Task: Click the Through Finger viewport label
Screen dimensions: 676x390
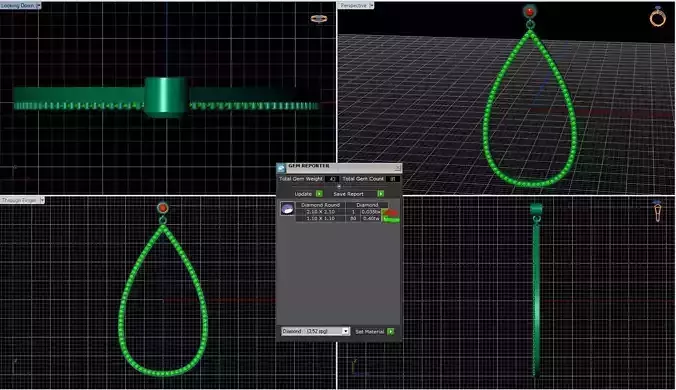Action: [20, 200]
